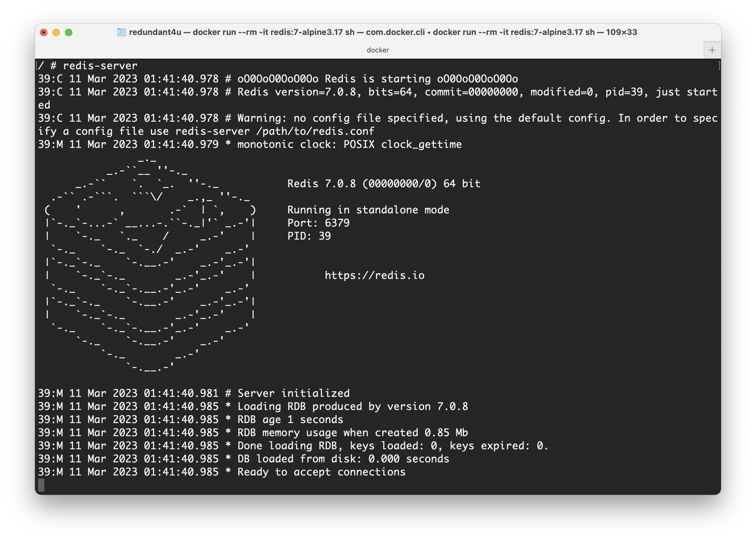Image resolution: width=756 pixels, height=541 pixels.
Task: Click the 'PID: 39' text
Action: pos(309,236)
